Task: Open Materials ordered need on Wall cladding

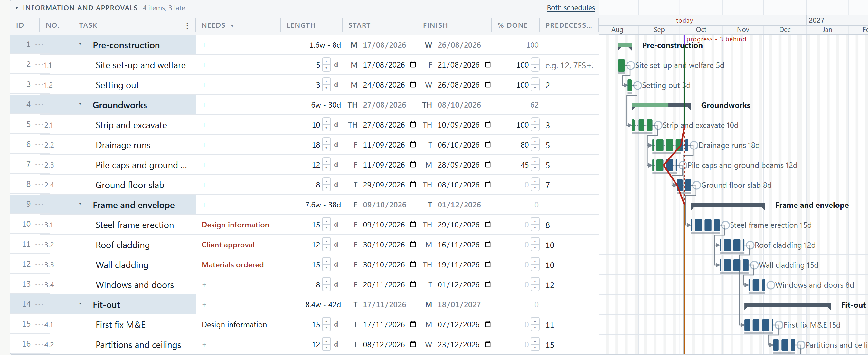Action: coord(232,264)
